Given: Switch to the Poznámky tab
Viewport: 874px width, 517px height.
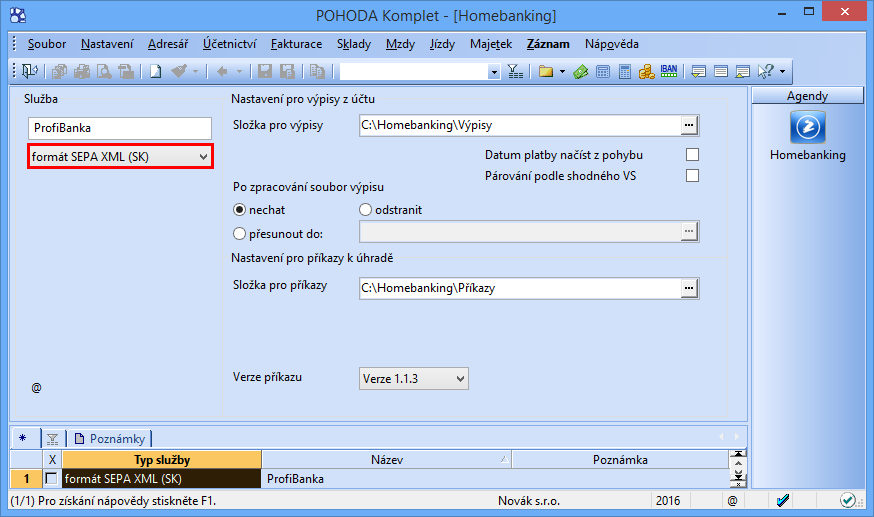Looking at the screenshot, I should click(110, 439).
